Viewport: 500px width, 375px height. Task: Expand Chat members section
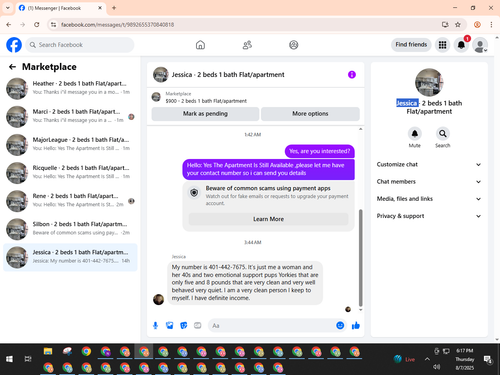[x=429, y=182]
